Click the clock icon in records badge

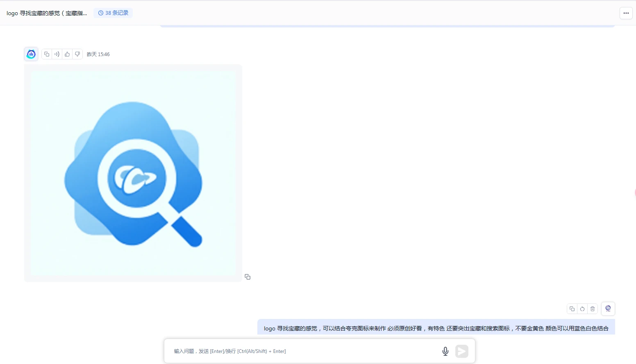100,13
